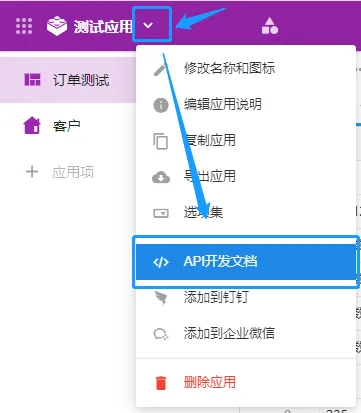The width and height of the screenshot is (361, 413).
Task: Click the red trash icon
Action: pyautogui.click(x=161, y=383)
